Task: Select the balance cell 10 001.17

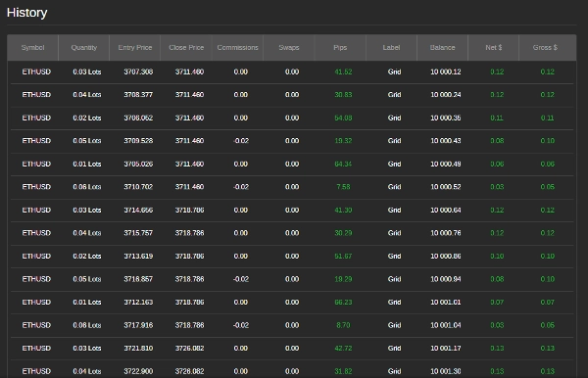Action: pyautogui.click(x=446, y=348)
